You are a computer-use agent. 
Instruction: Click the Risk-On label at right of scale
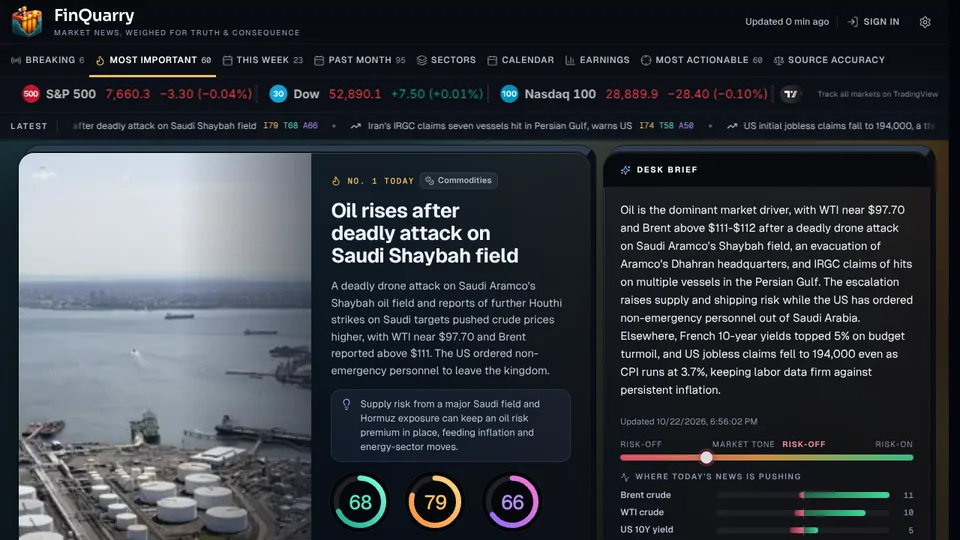click(894, 444)
